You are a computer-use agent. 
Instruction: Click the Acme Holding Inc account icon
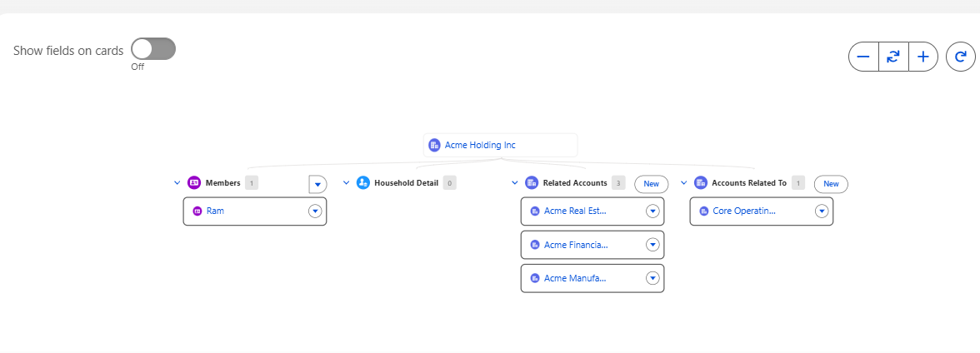pyautogui.click(x=434, y=145)
